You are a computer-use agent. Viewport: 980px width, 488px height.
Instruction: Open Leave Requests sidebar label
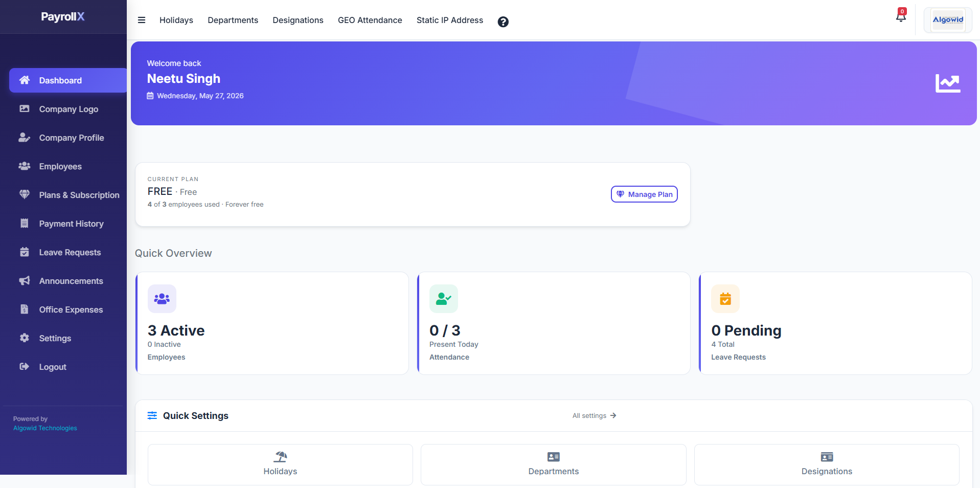70,252
